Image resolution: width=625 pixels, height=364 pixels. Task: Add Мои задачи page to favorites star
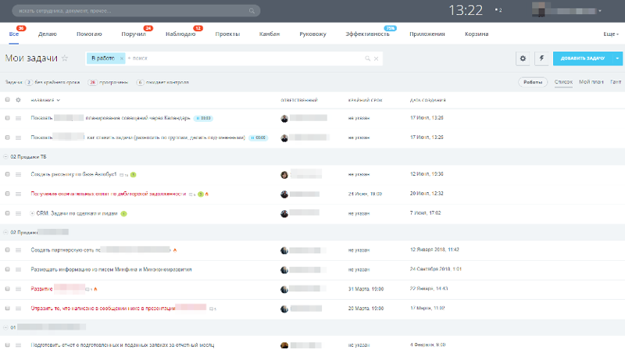[x=65, y=59]
